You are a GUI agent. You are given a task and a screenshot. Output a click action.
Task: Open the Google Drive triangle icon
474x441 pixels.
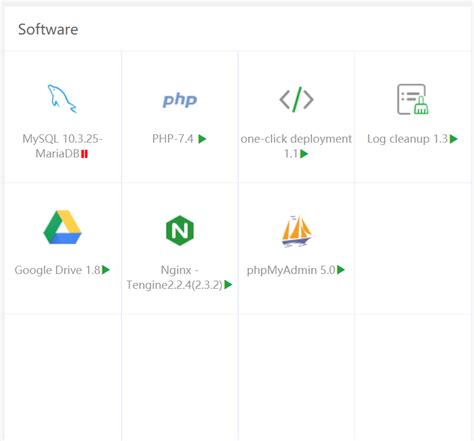pyautogui.click(x=62, y=227)
